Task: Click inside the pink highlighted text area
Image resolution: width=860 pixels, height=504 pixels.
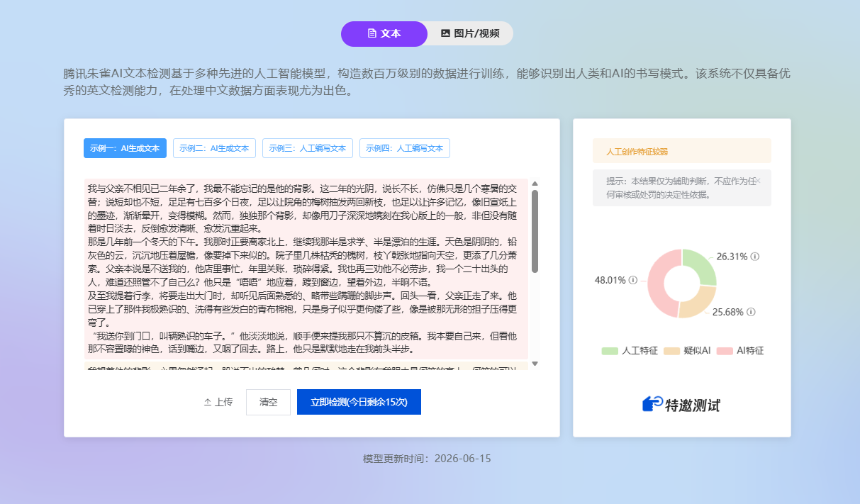Action: [306, 269]
